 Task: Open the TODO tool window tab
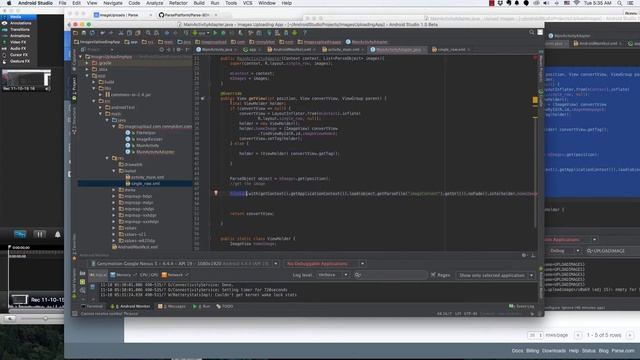pos(225,306)
